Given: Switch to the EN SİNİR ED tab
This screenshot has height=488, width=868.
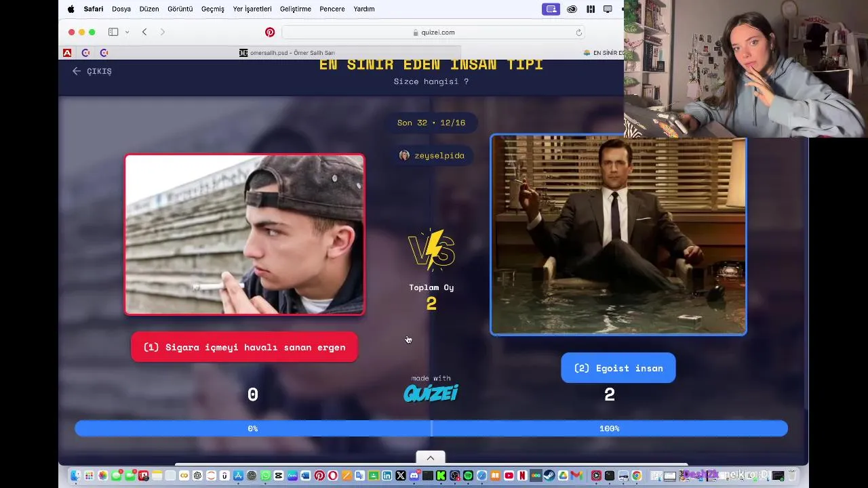Looking at the screenshot, I should [604, 52].
